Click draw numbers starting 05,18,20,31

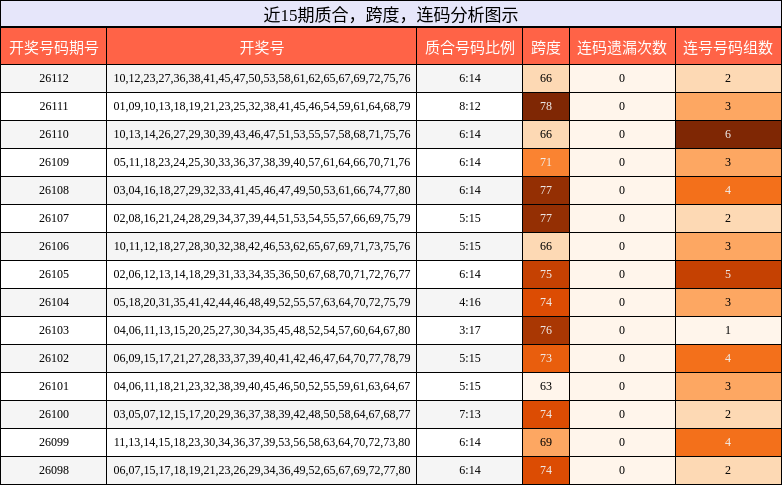(x=262, y=301)
